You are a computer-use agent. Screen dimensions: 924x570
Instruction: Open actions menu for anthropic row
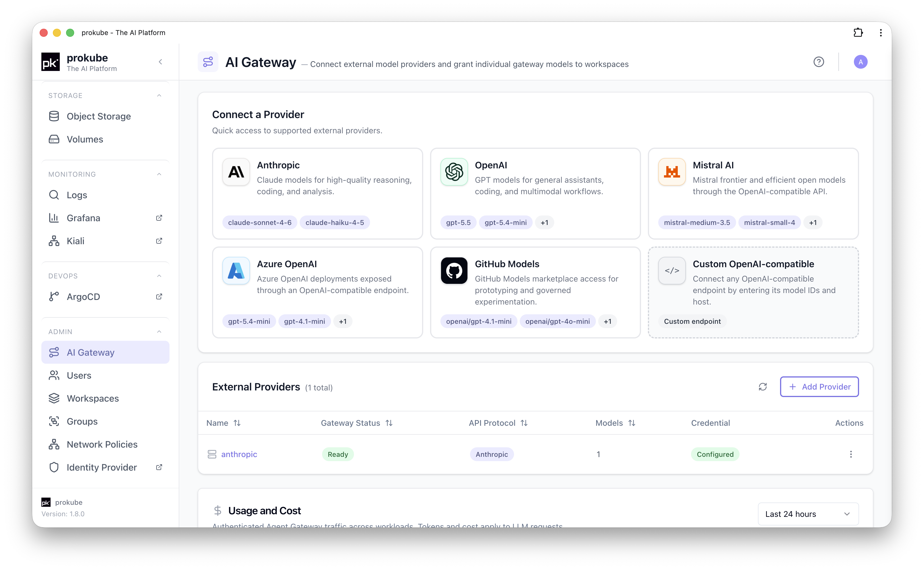tap(851, 455)
